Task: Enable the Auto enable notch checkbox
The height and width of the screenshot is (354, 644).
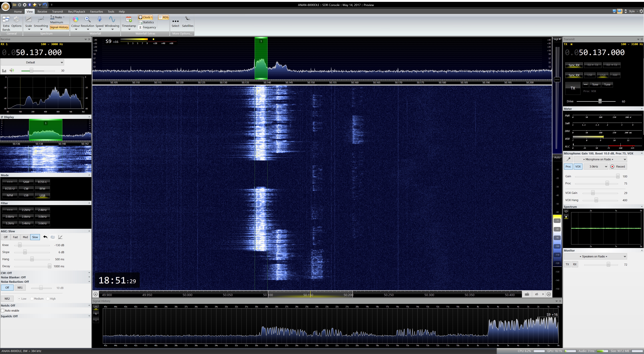Action: click(x=3, y=311)
